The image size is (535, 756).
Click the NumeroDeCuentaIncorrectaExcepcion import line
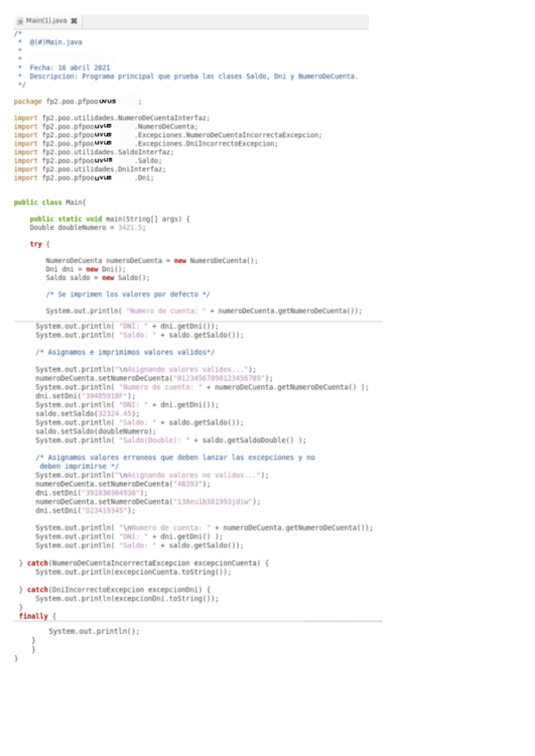tap(168, 135)
